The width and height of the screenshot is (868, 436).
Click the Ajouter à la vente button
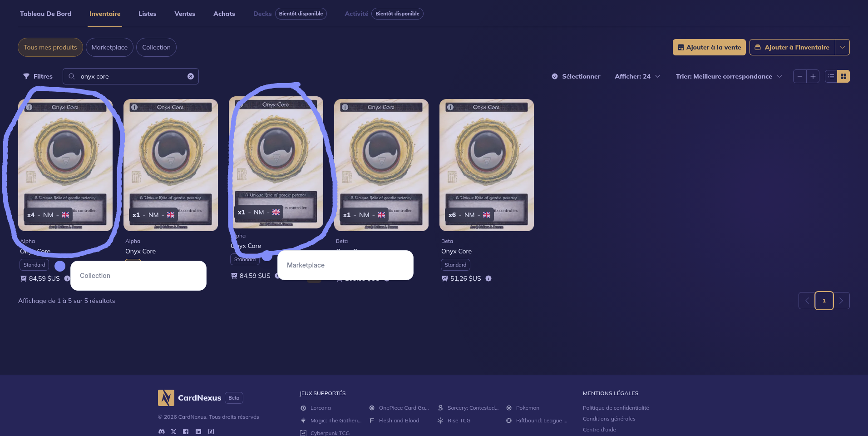[x=709, y=47]
